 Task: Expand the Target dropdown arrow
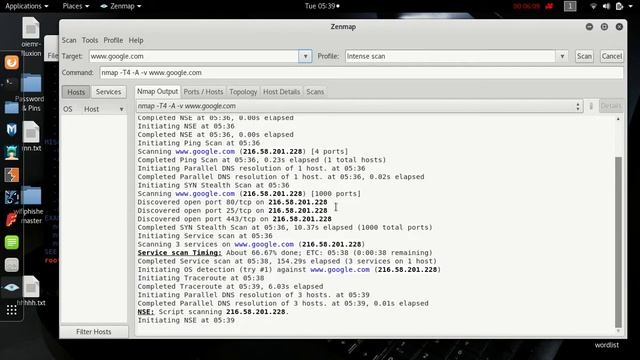tap(305, 56)
